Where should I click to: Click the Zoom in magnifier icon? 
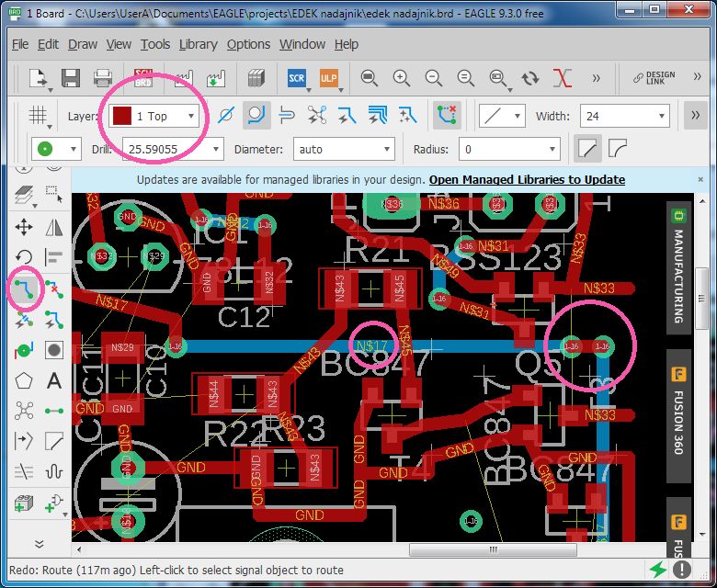[x=401, y=78]
